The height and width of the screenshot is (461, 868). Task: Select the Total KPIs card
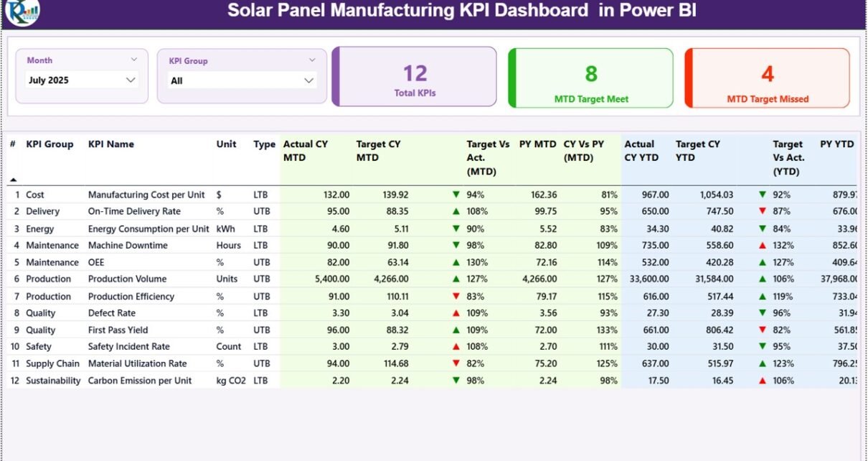click(415, 77)
